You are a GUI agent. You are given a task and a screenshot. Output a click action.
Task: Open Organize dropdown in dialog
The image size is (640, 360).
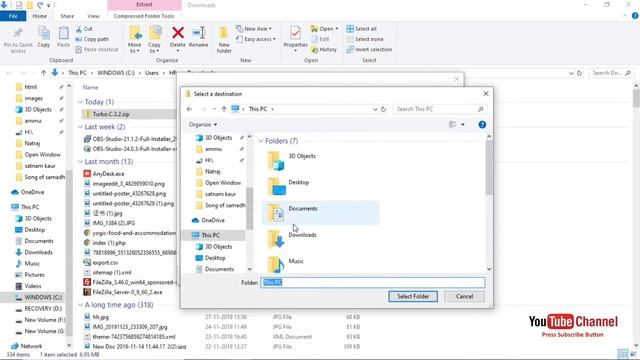203,124
